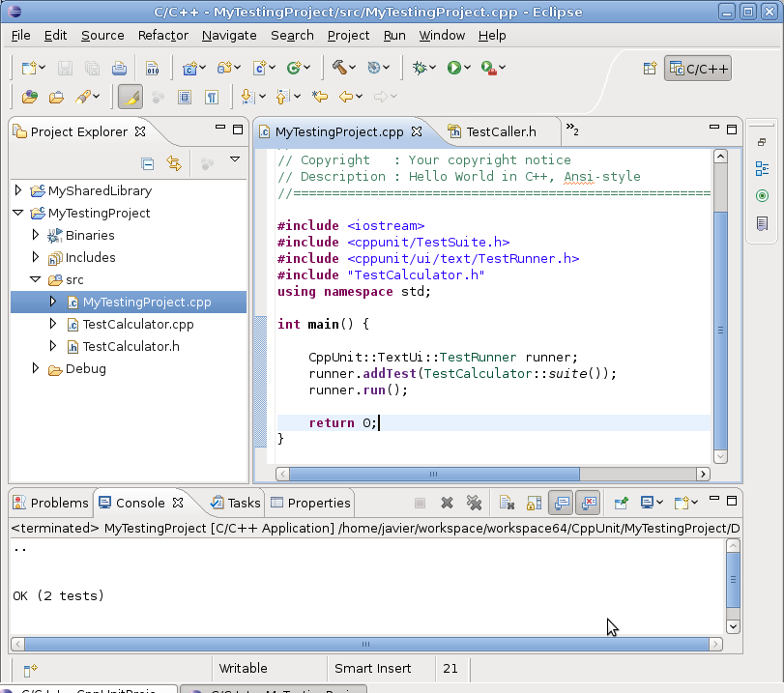The height and width of the screenshot is (693, 784).
Task: Expand the Debug folder
Action: (36, 368)
